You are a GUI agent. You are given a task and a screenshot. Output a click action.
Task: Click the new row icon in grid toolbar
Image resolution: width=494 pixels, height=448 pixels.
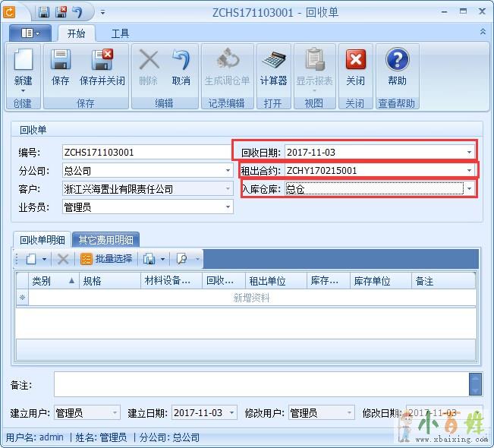point(31,259)
